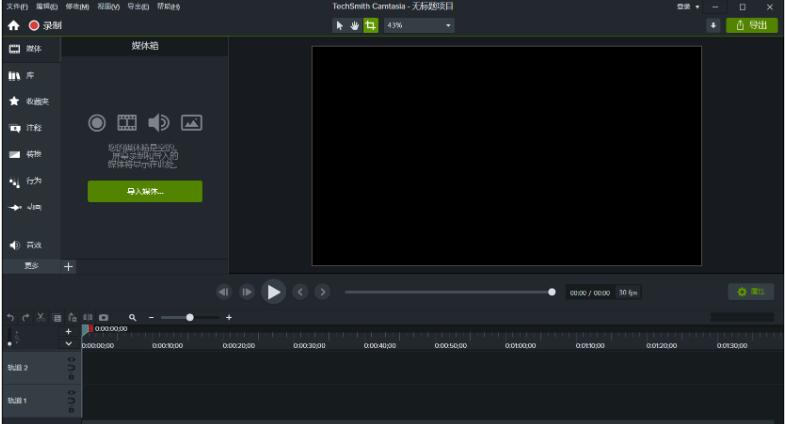Click the green 导出 export button
785x424 pixels.
751,25
